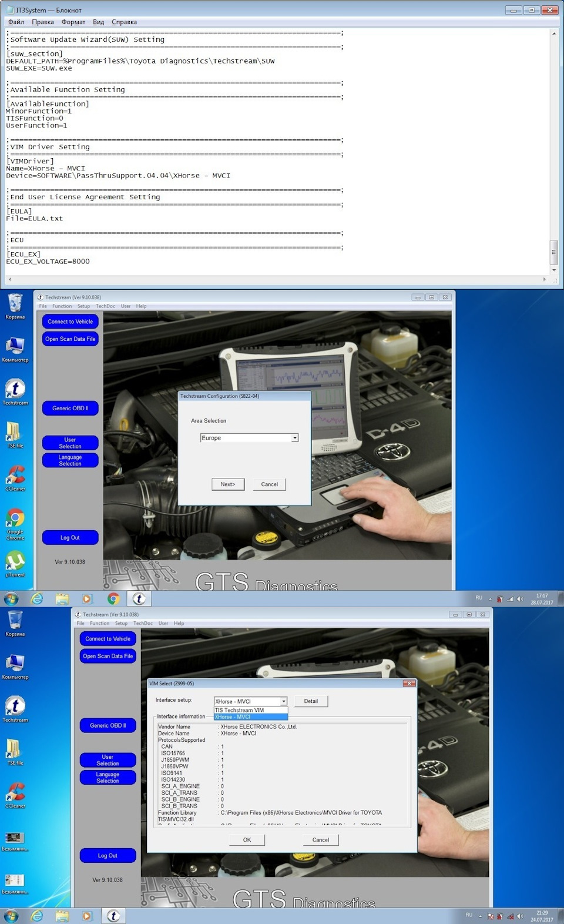This screenshot has width=564, height=924.
Task: Click Cancel in VIM Select dialog
Action: coord(321,840)
